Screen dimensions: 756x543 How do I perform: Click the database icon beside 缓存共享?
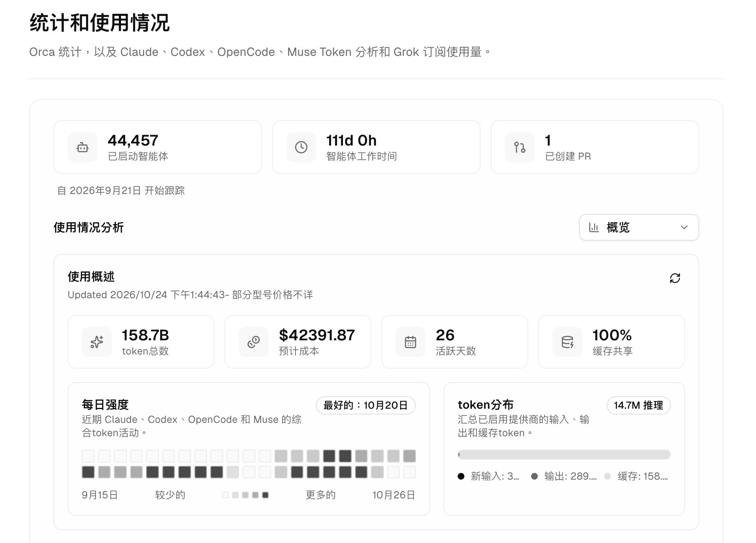(x=567, y=342)
